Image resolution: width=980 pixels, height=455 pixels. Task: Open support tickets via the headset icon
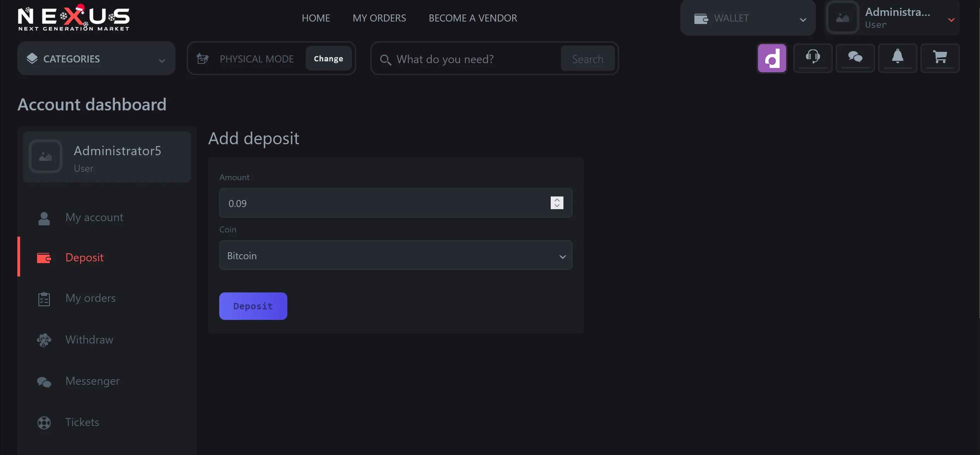813,58
